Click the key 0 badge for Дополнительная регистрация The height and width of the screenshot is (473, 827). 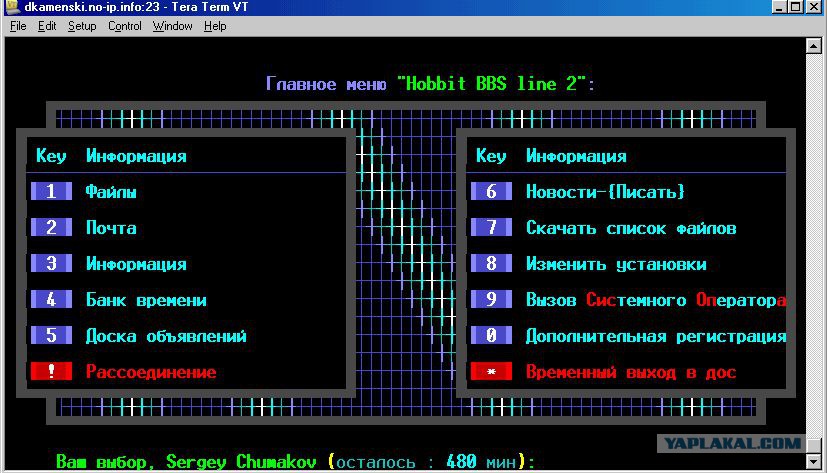tap(491, 335)
